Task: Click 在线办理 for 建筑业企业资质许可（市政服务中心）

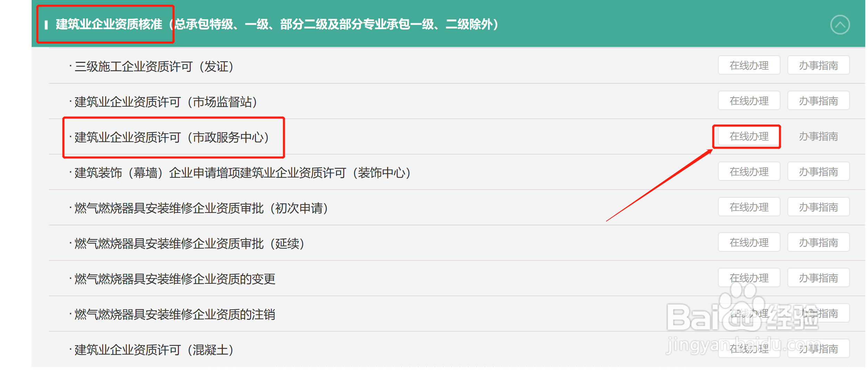Action: point(749,136)
